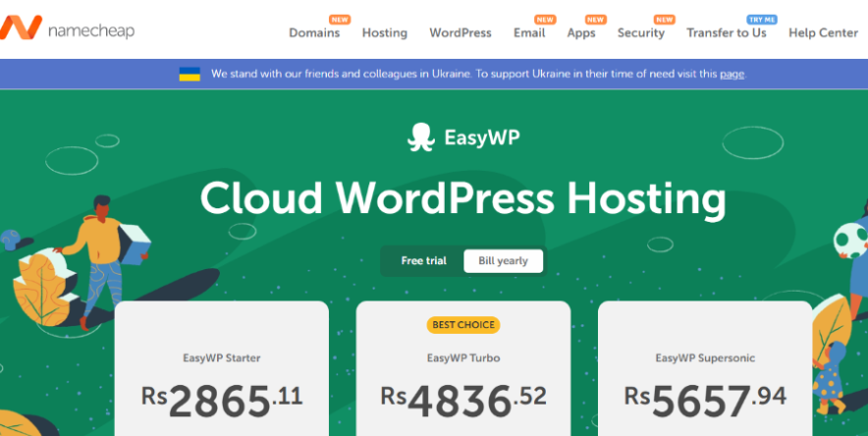Go to the Help Center
868x436 pixels.
823,32
